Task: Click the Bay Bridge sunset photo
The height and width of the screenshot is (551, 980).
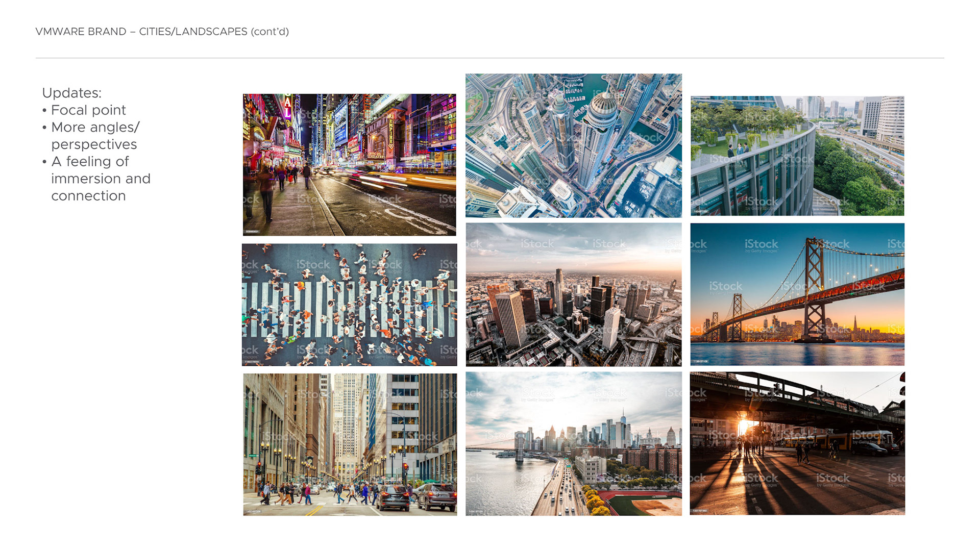Action: pos(797,294)
